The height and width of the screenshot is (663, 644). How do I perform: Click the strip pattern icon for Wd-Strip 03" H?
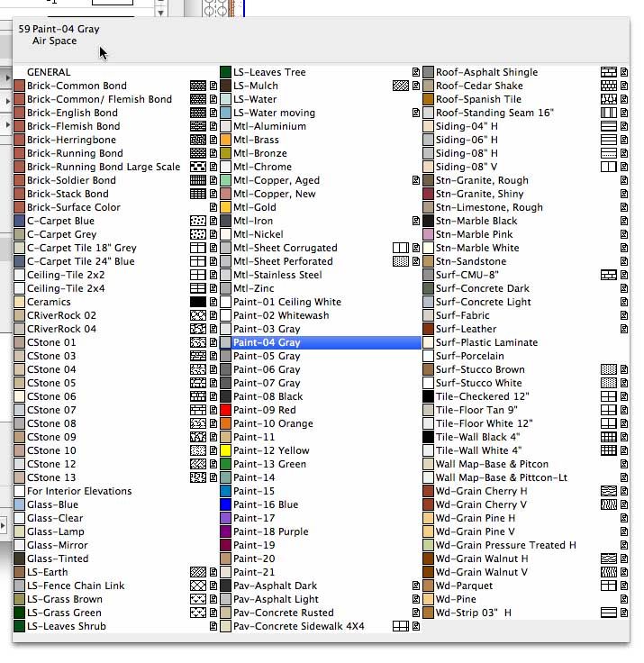point(609,613)
